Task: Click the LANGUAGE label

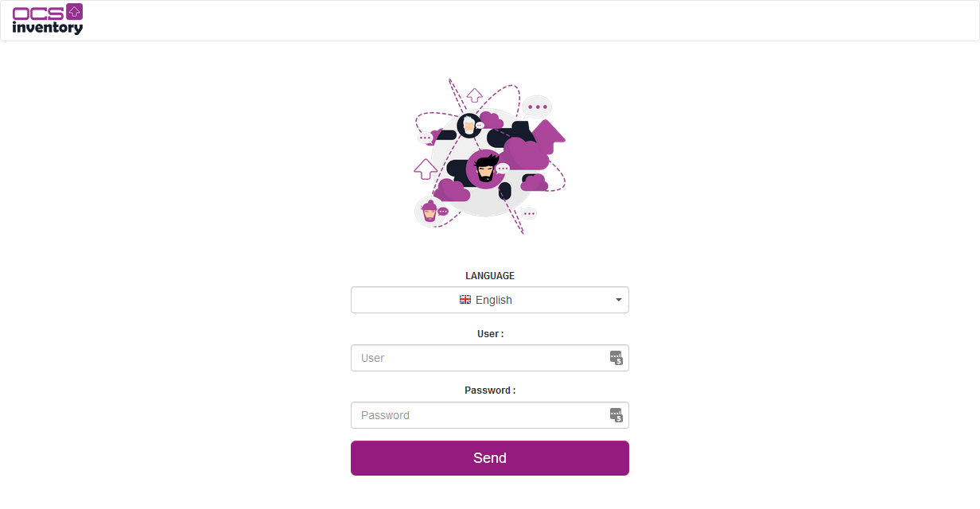Action: coord(490,276)
